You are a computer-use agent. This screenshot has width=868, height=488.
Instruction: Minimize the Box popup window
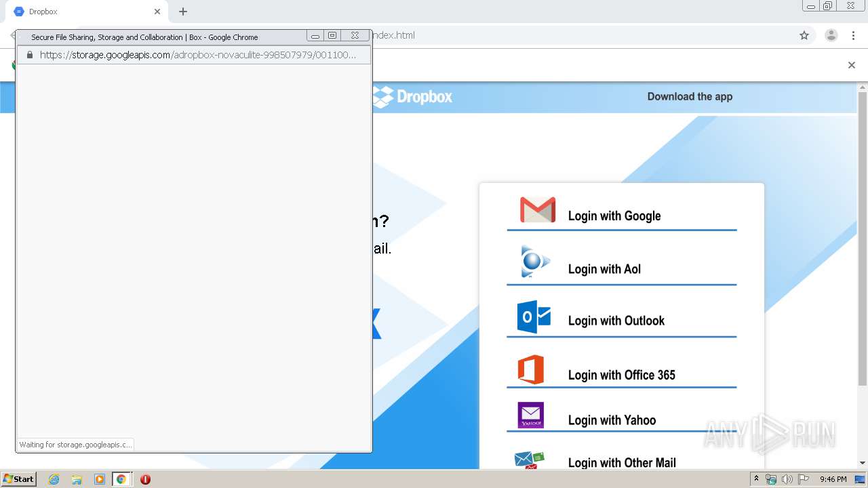coord(315,36)
